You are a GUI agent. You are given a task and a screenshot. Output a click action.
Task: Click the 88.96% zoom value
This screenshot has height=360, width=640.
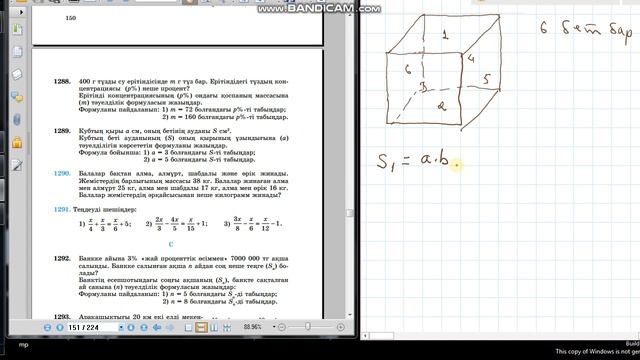pos(253,327)
